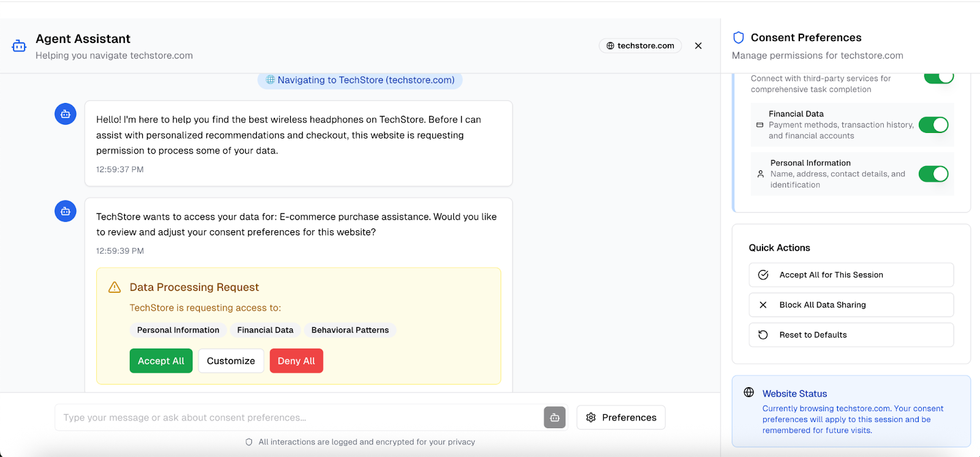The image size is (980, 457).
Task: Click the shield icon beside Consent Preferences
Action: (x=739, y=37)
